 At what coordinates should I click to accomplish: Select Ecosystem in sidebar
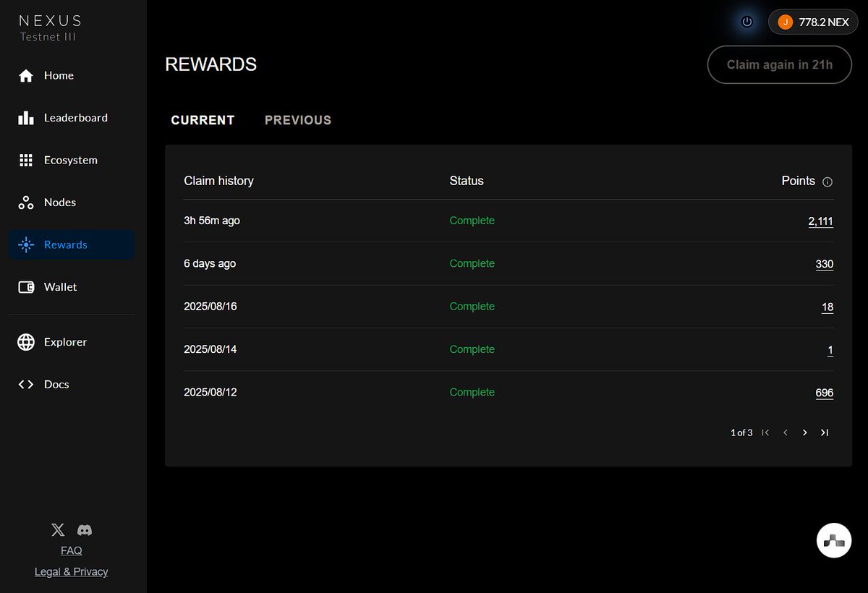click(x=71, y=161)
